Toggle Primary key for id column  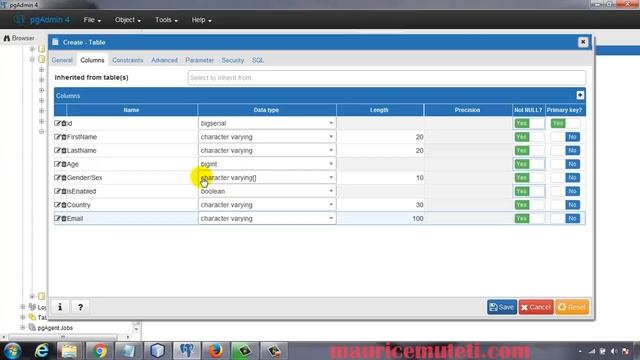[565, 123]
